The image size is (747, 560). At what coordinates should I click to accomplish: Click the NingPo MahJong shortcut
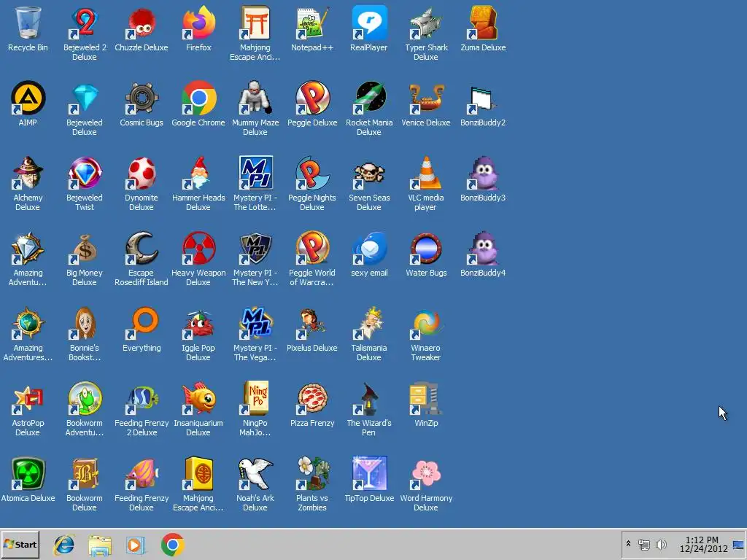pos(255,398)
